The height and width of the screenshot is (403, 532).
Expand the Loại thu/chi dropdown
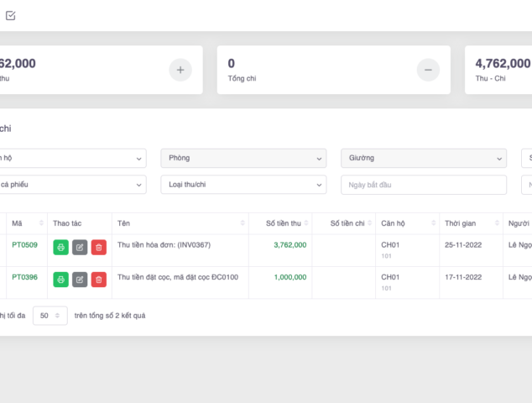pos(243,185)
